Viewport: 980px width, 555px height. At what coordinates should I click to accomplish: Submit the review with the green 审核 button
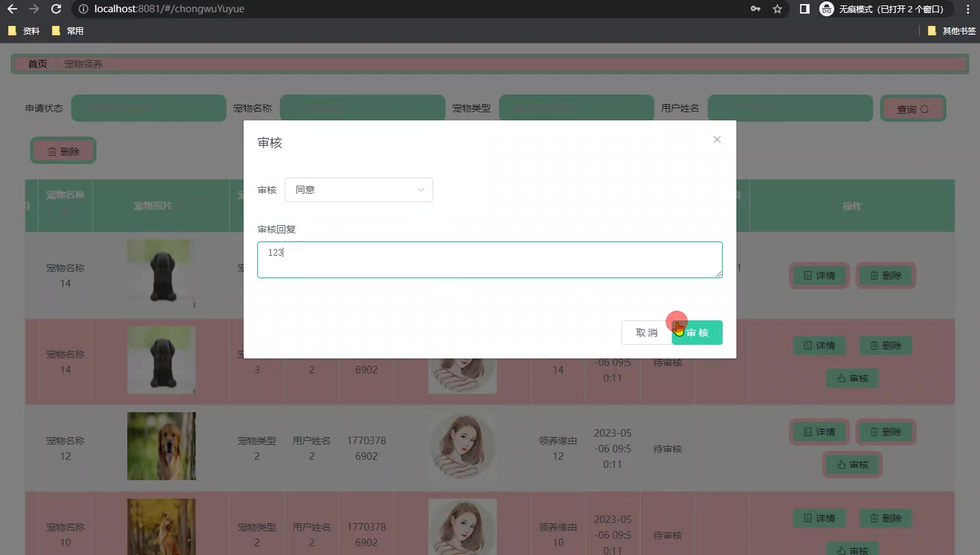697,333
